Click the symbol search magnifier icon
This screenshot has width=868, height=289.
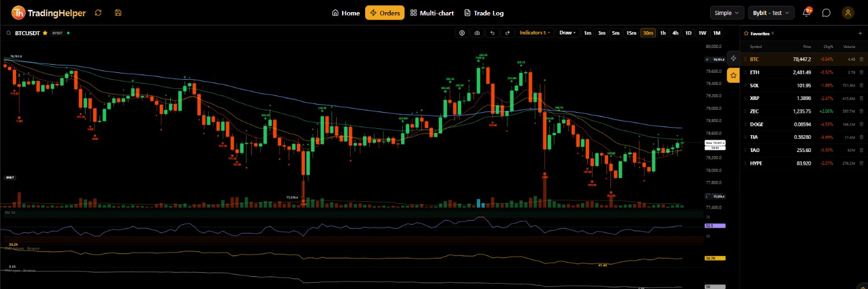click(x=9, y=33)
